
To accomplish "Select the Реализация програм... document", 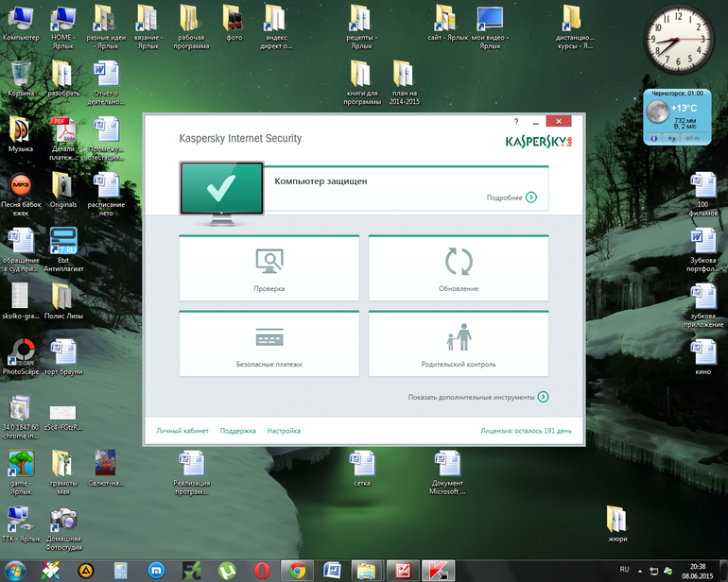I will click(x=192, y=472).
